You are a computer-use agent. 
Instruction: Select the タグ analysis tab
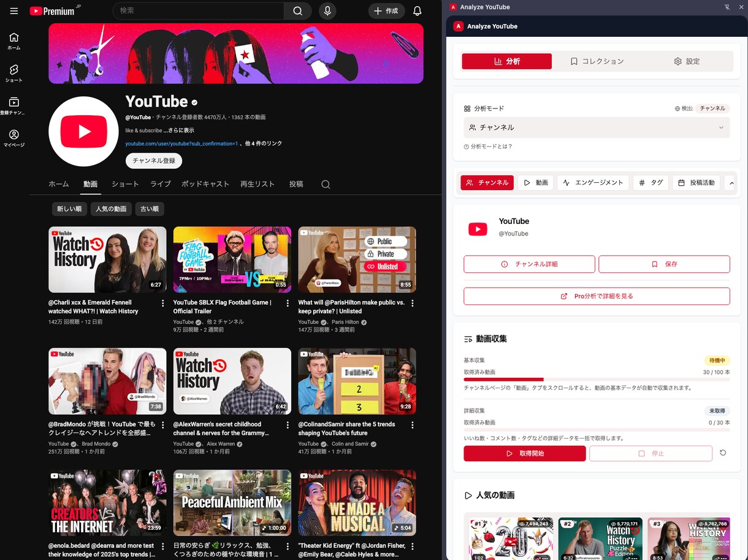tap(651, 183)
